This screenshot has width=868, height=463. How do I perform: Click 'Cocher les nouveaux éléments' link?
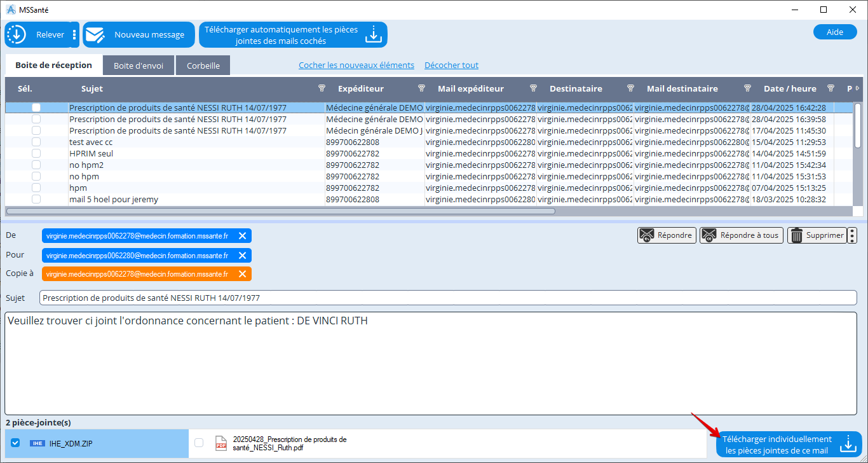(x=356, y=66)
